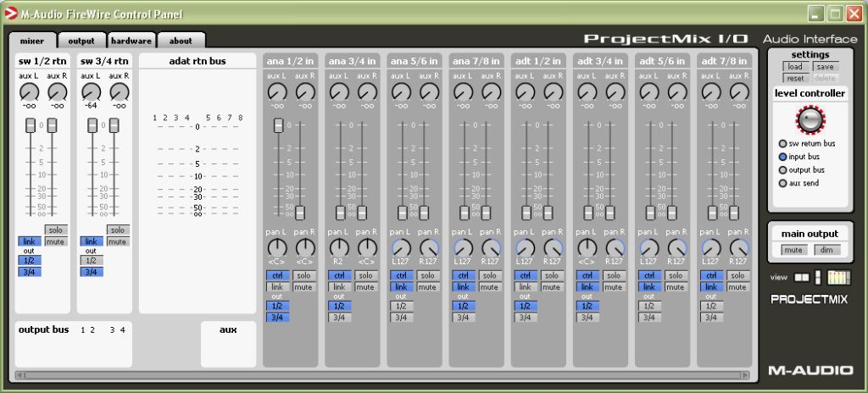Select the output bus radio option
Screen dimensions: 868x393
(782, 170)
